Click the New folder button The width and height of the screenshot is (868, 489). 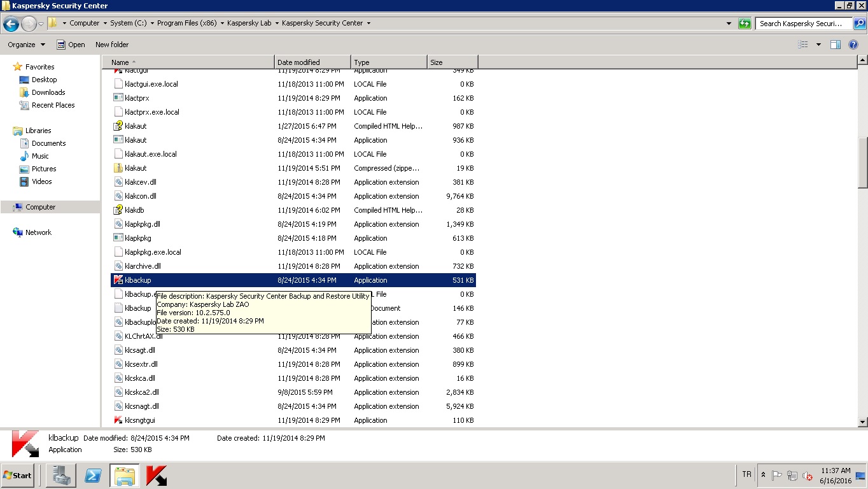(x=112, y=45)
